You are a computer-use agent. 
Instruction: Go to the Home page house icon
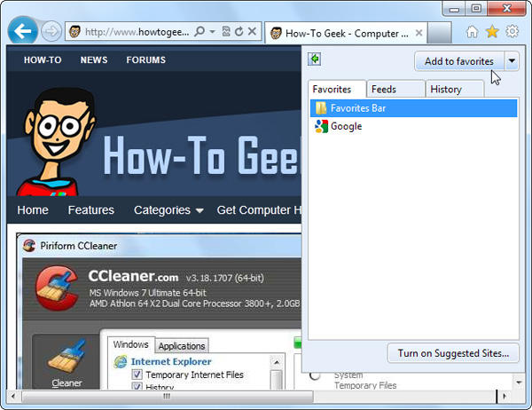click(472, 32)
